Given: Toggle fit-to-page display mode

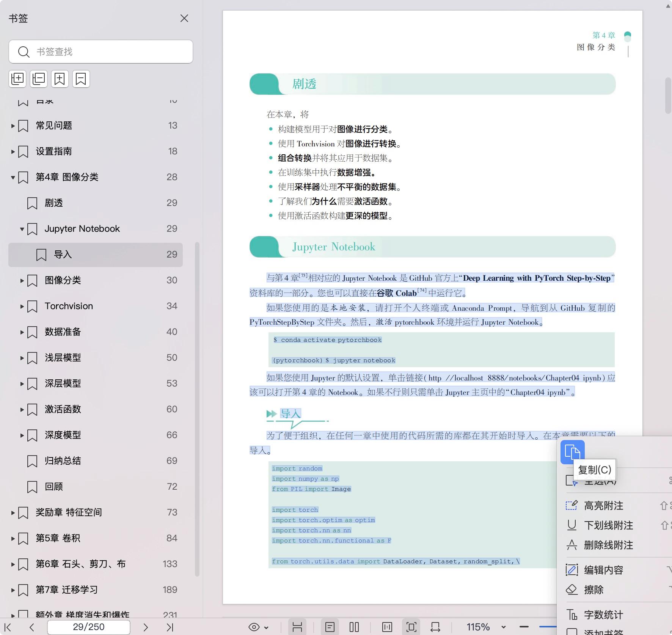Looking at the screenshot, I should click(x=411, y=627).
